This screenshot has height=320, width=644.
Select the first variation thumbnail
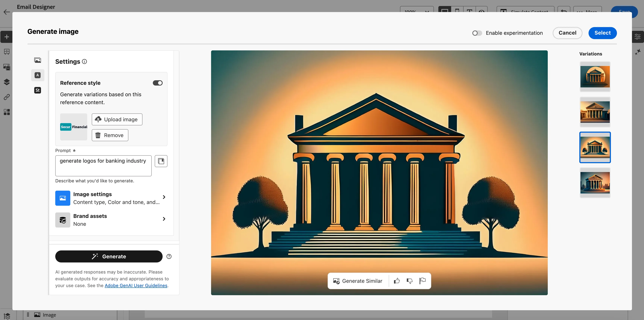(595, 77)
